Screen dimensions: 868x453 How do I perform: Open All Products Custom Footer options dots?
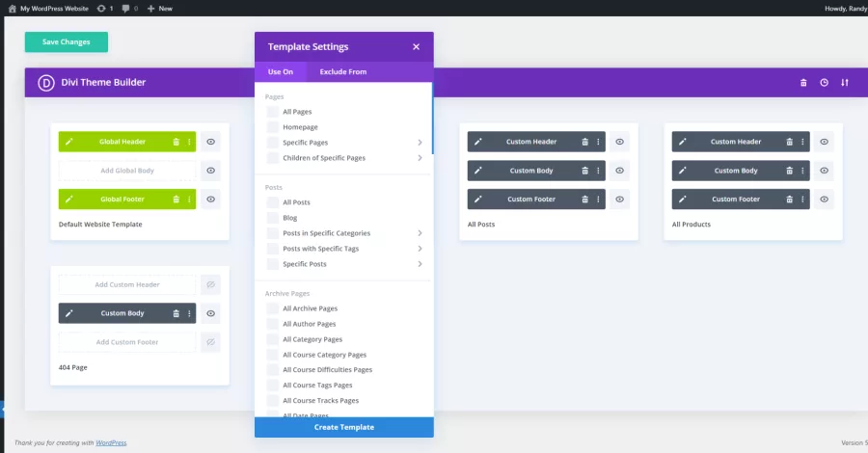(802, 200)
